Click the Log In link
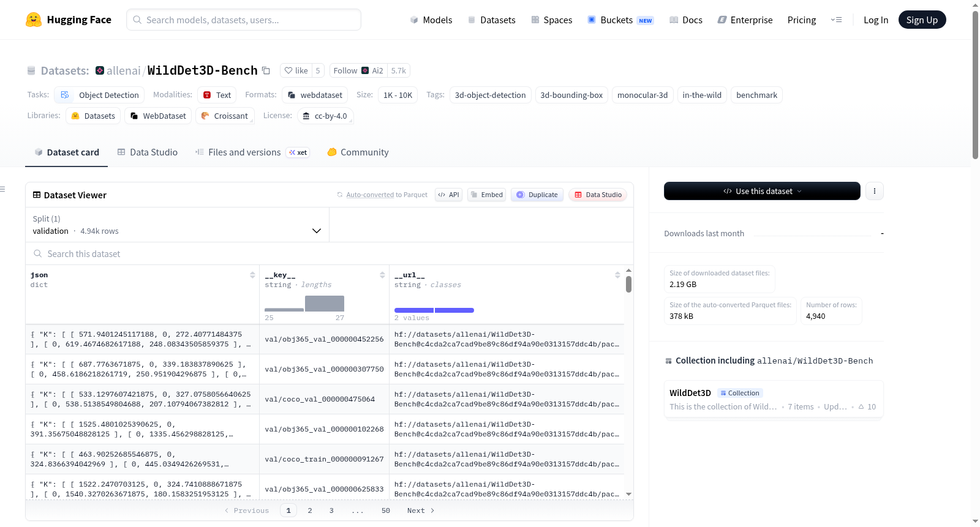The image size is (980, 527). point(876,20)
